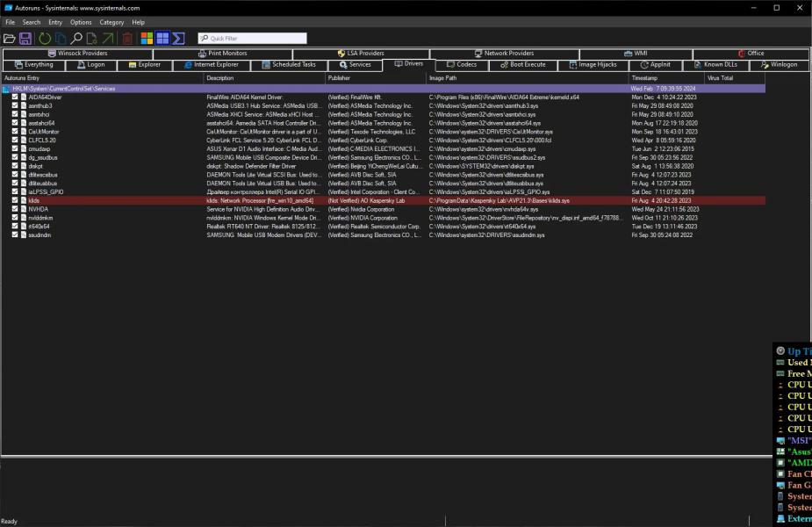This screenshot has height=527, width=812.
Task: Click the file icon next to NVHDA
Action: (x=24, y=209)
